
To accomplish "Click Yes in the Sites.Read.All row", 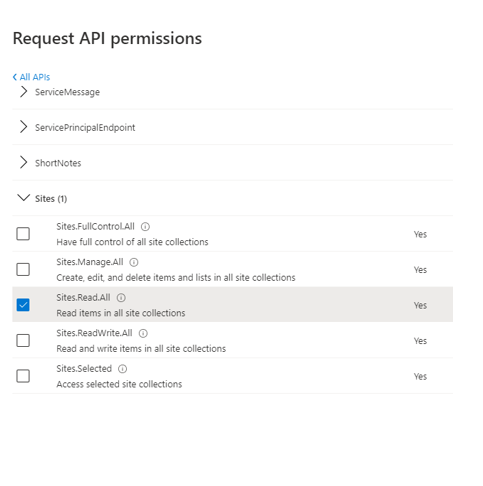I will 420,305.
